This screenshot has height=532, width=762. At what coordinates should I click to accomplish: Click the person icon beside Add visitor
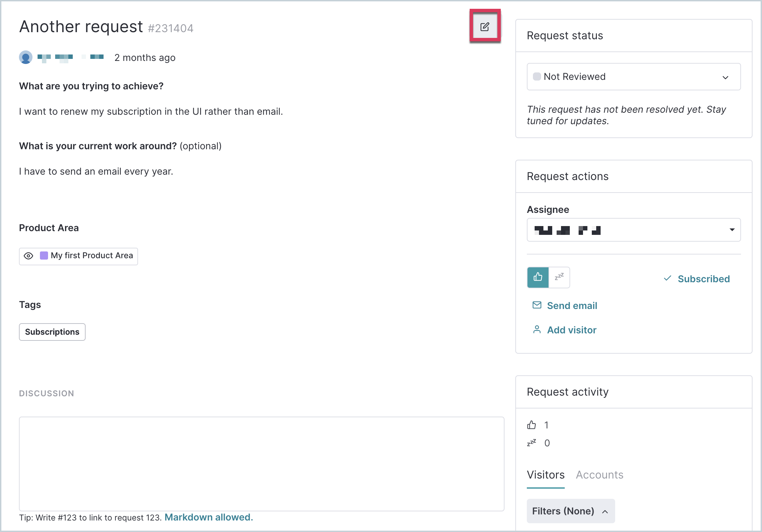(x=537, y=330)
